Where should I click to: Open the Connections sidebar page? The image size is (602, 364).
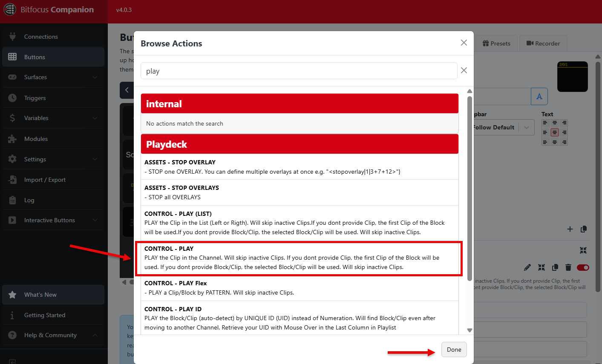point(53,37)
